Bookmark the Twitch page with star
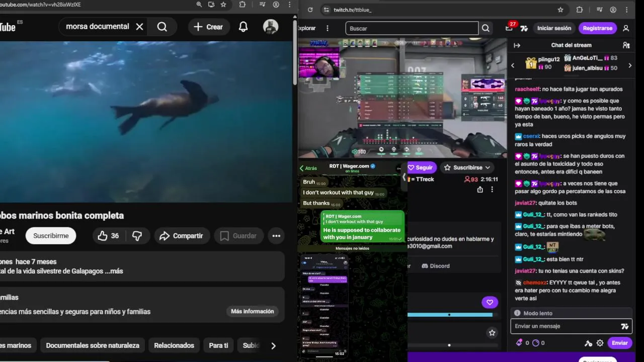The image size is (644, 362). (560, 10)
